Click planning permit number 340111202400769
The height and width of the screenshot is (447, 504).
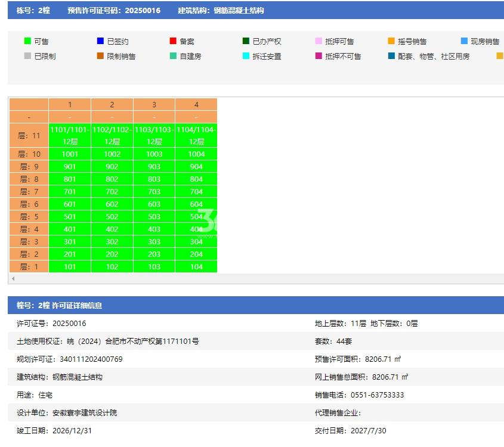tap(91, 359)
